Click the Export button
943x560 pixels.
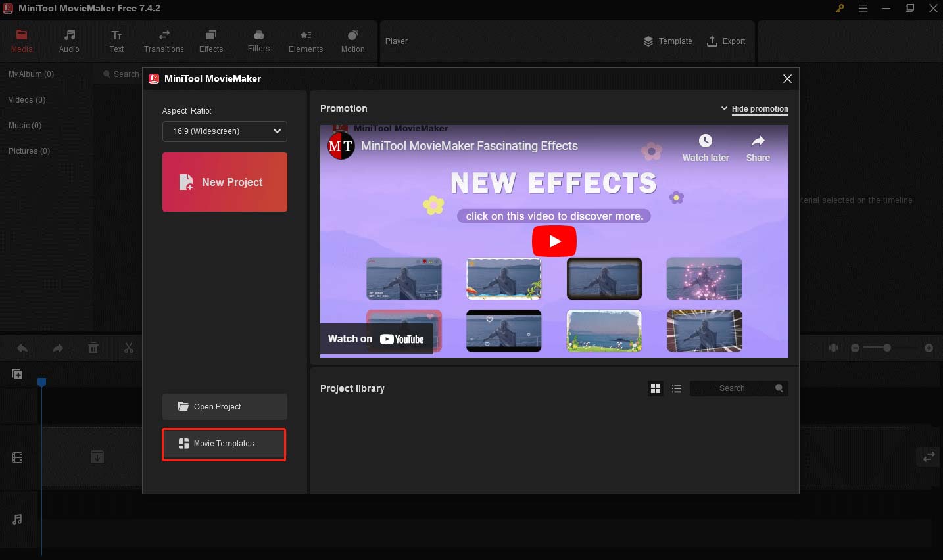[x=726, y=41]
